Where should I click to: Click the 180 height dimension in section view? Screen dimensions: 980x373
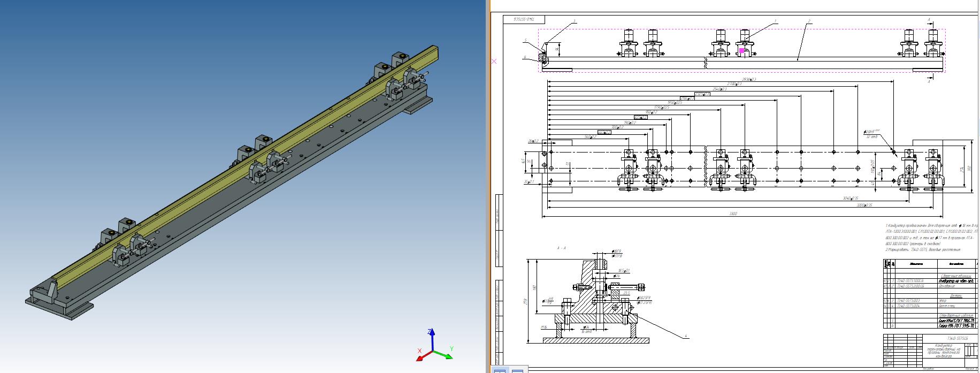point(534,288)
